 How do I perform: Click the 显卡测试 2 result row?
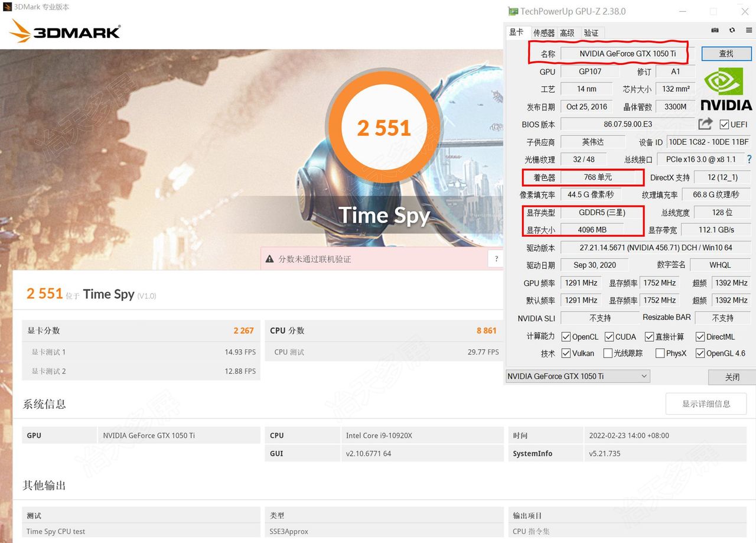[x=141, y=370]
